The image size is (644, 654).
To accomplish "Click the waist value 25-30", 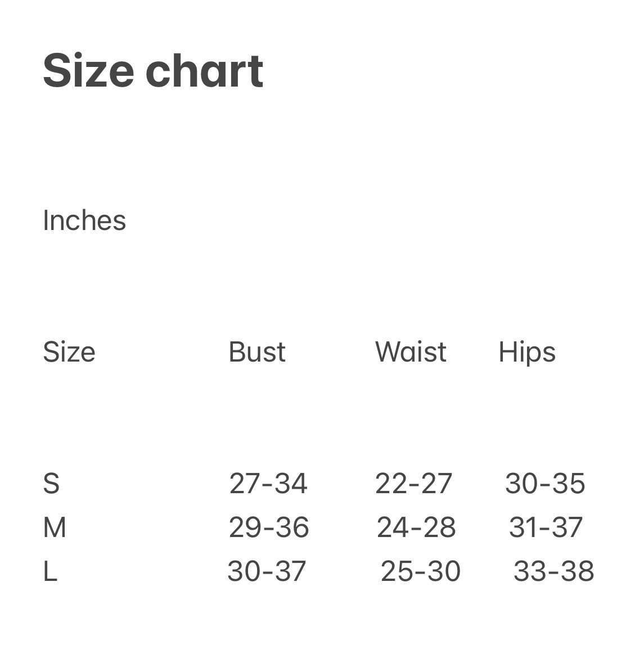I will tap(421, 571).
